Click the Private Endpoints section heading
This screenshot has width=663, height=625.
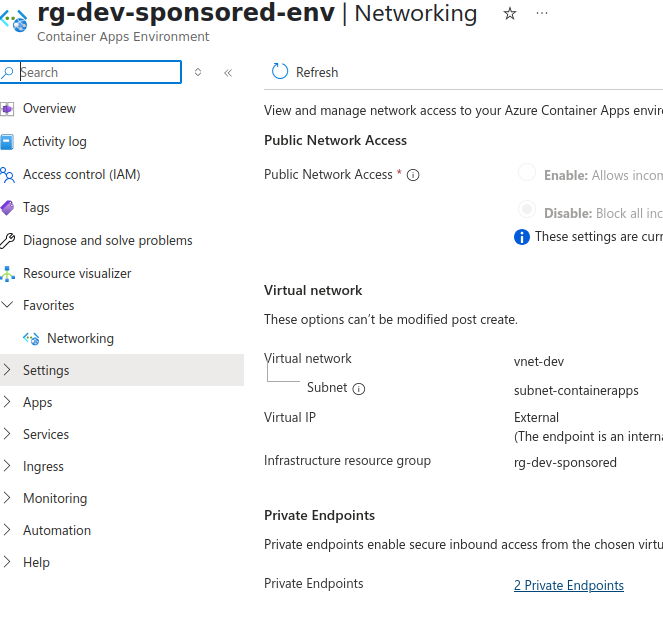(319, 515)
